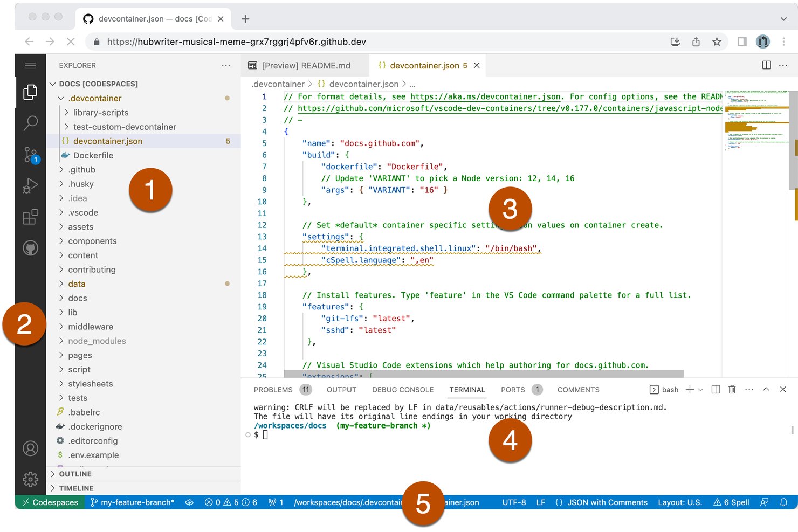Click the Codespaces remote indicator
Viewport: 798px width, 532px height.
[50, 502]
